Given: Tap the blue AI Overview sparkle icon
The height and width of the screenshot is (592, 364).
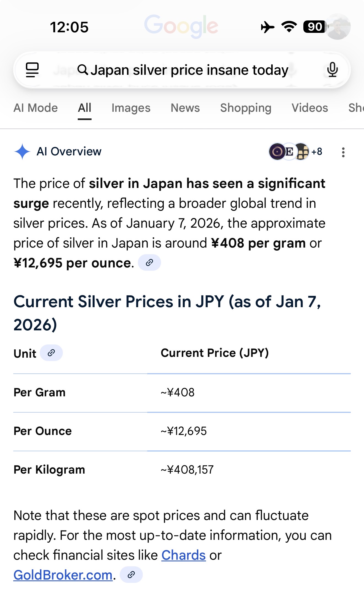Looking at the screenshot, I should pos(22,152).
